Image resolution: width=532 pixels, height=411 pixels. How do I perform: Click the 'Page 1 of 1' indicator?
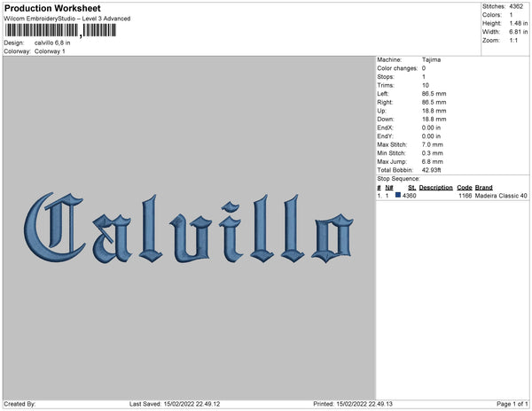pyautogui.click(x=512, y=404)
